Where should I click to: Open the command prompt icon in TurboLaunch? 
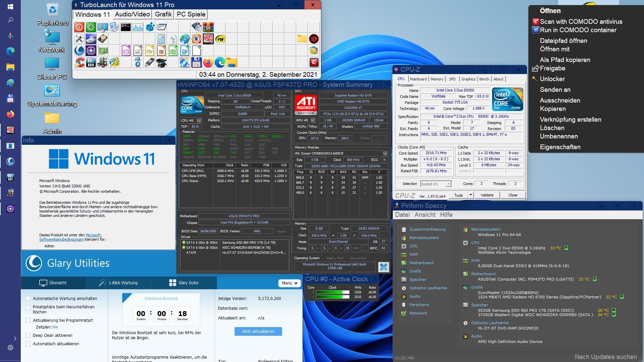126,27
